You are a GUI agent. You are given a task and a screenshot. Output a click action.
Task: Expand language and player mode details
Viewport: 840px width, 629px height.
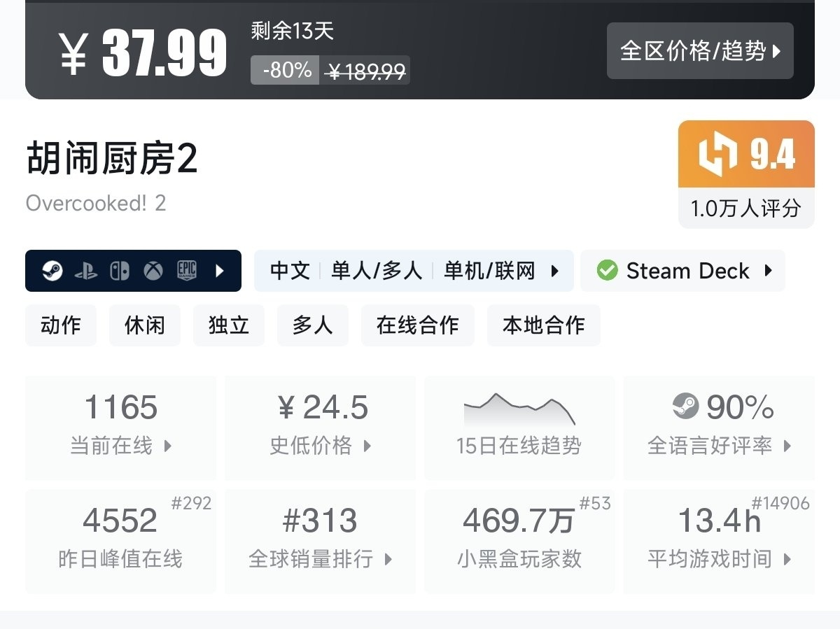tap(555, 271)
